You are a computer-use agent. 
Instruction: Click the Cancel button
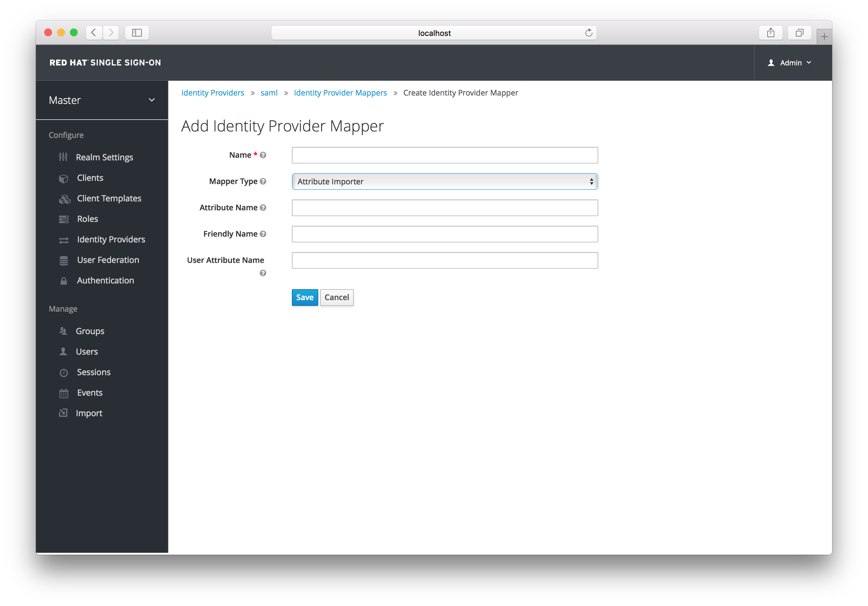tap(336, 297)
